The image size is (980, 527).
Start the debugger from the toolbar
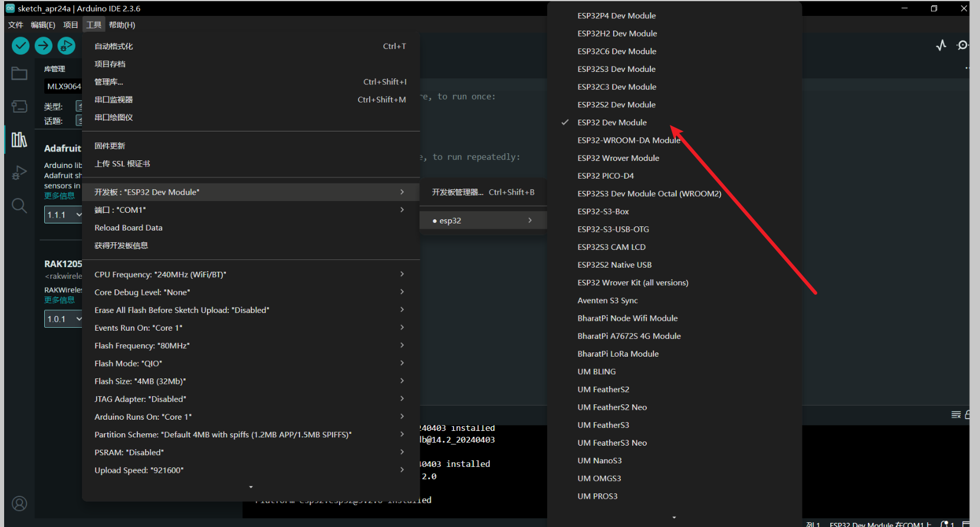[x=66, y=45]
